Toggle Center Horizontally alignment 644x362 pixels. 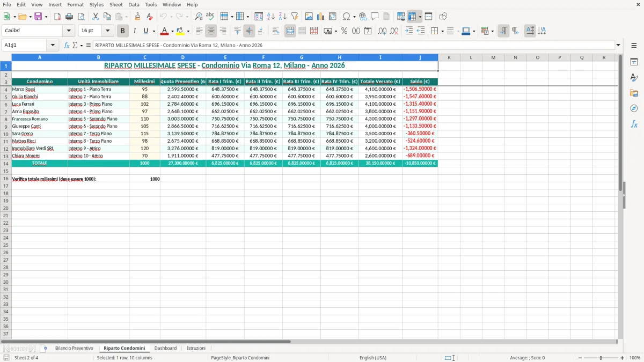(x=211, y=31)
